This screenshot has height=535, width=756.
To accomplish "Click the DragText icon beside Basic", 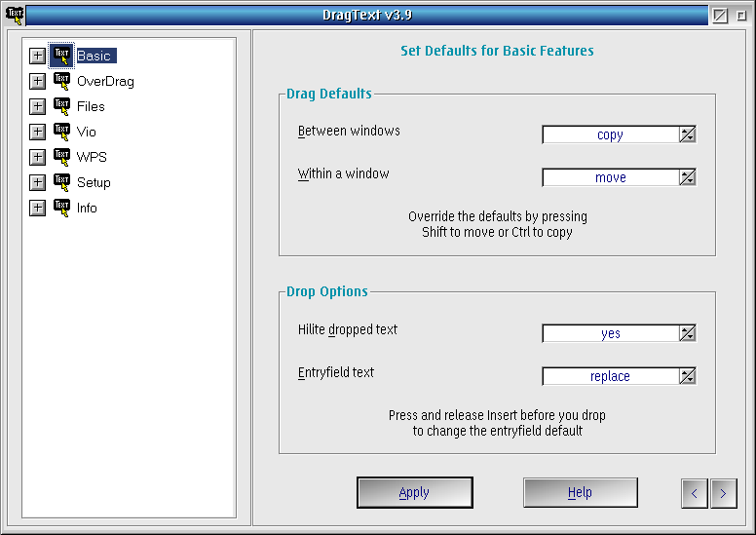I will point(61,56).
